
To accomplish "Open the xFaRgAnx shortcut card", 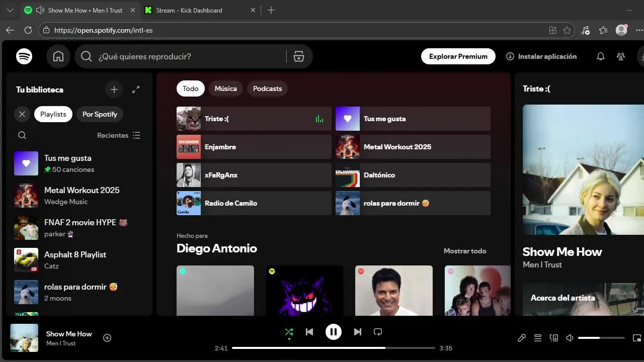I will coord(254,175).
